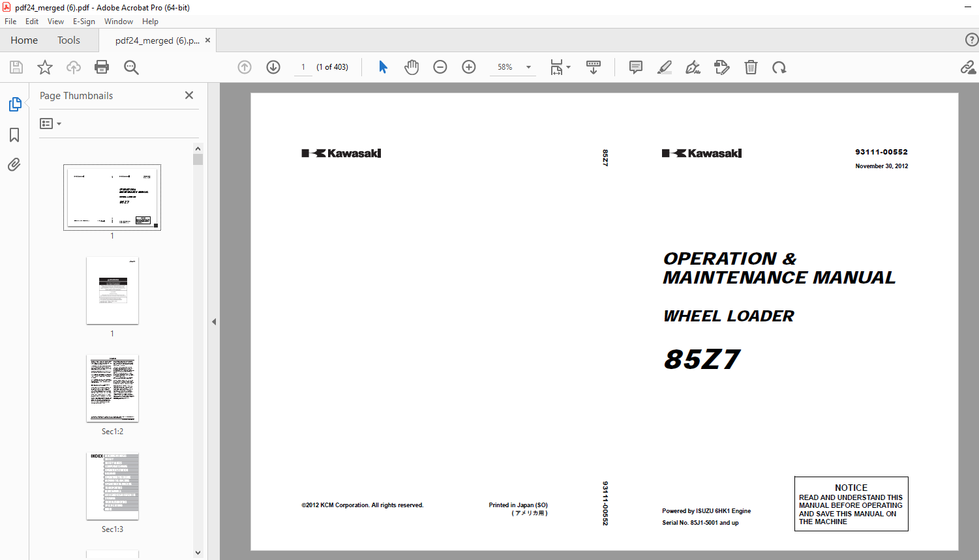Click the WHEEL LOADER heading text
Image resolution: width=979 pixels, height=560 pixels.
tap(729, 316)
